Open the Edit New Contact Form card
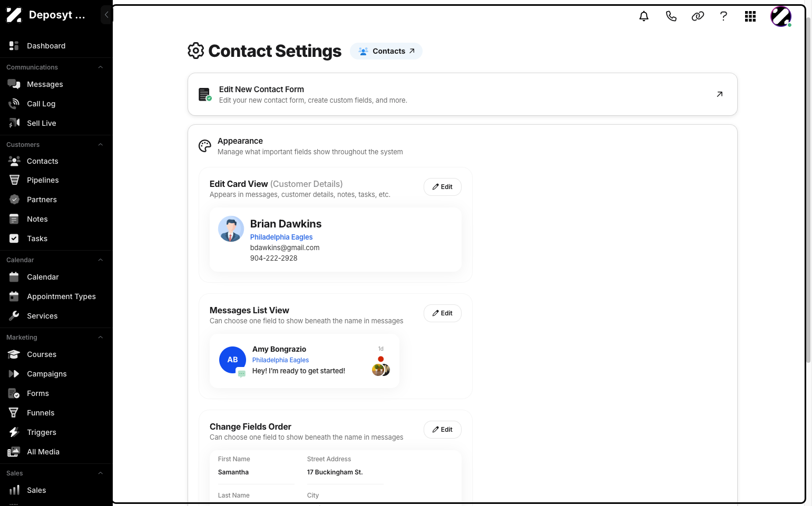812x506 pixels. pos(463,94)
